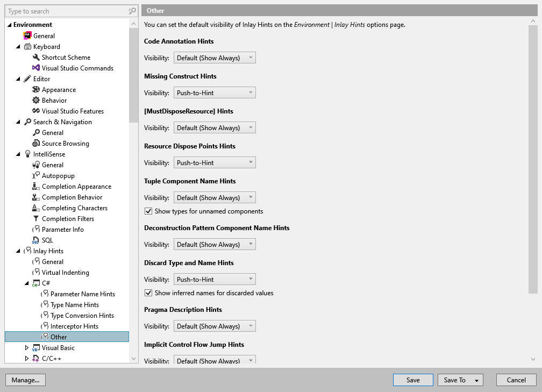This screenshot has height=392, width=542.
Task: Click the Completion Behavior icon
Action: (36, 197)
